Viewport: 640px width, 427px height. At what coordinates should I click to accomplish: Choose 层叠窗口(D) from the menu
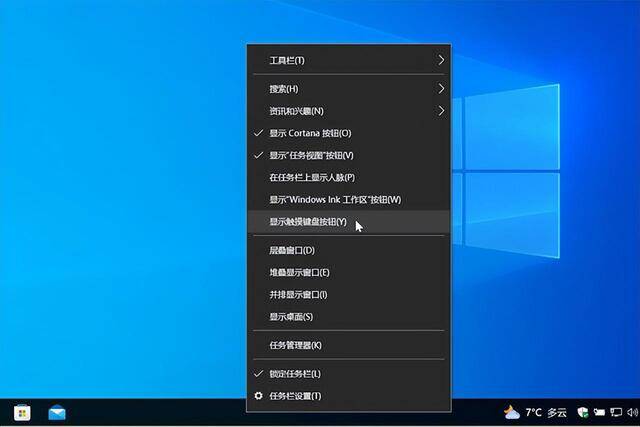point(349,250)
